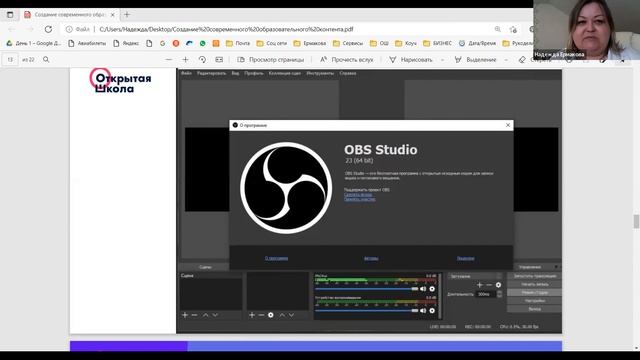This screenshot has height=360, width=640.
Task: Open settings gear of upper mixer channel
Action: [432, 289]
